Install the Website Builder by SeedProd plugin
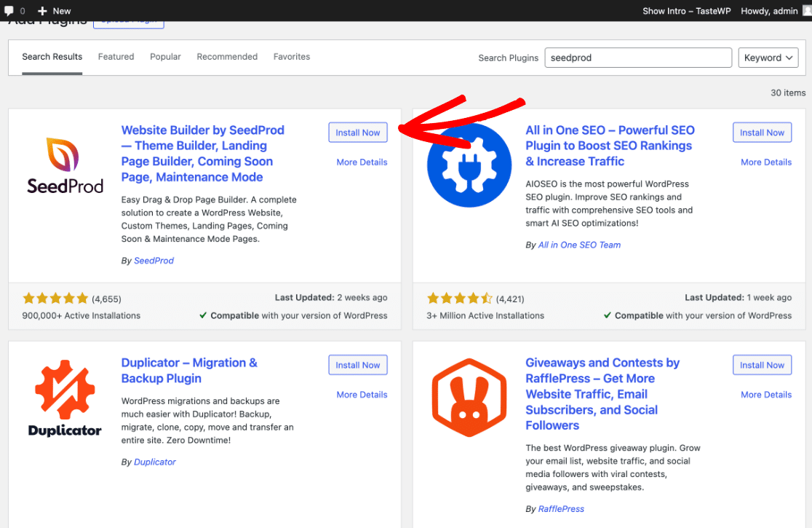812x528 pixels. (x=358, y=133)
